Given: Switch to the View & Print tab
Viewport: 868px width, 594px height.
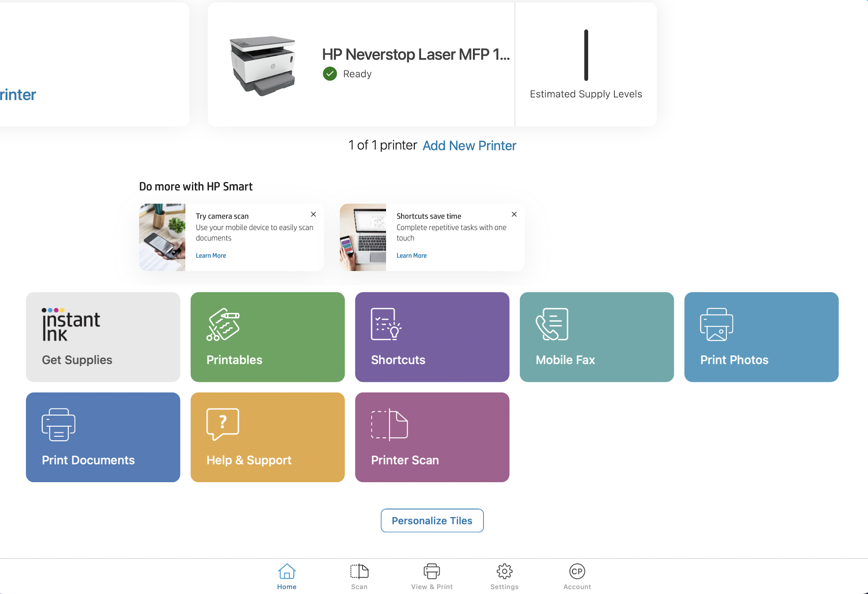Looking at the screenshot, I should point(431,576).
